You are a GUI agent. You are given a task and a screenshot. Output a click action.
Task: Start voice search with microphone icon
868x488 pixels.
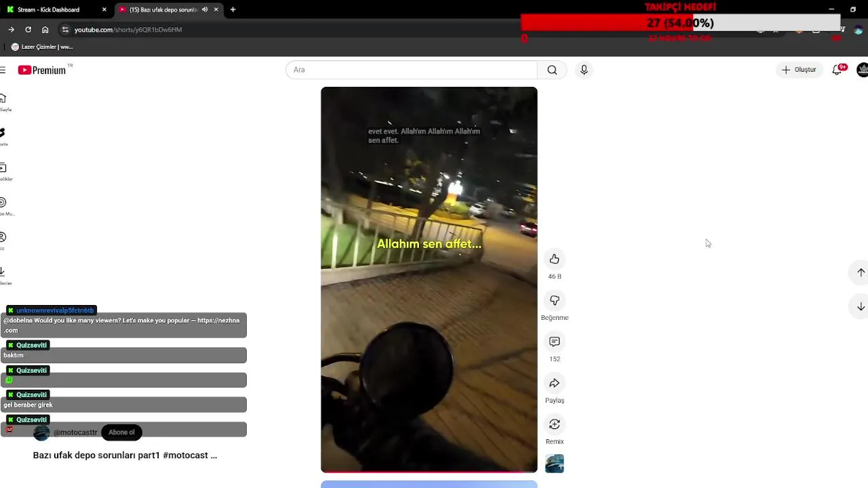click(x=584, y=70)
